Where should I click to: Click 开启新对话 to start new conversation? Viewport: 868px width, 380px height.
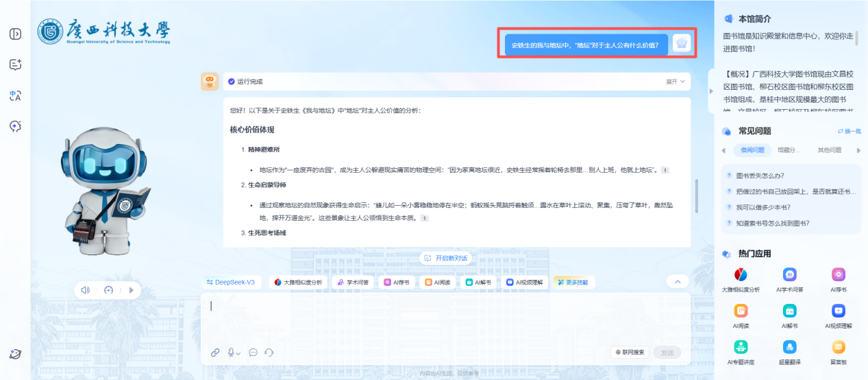(445, 258)
